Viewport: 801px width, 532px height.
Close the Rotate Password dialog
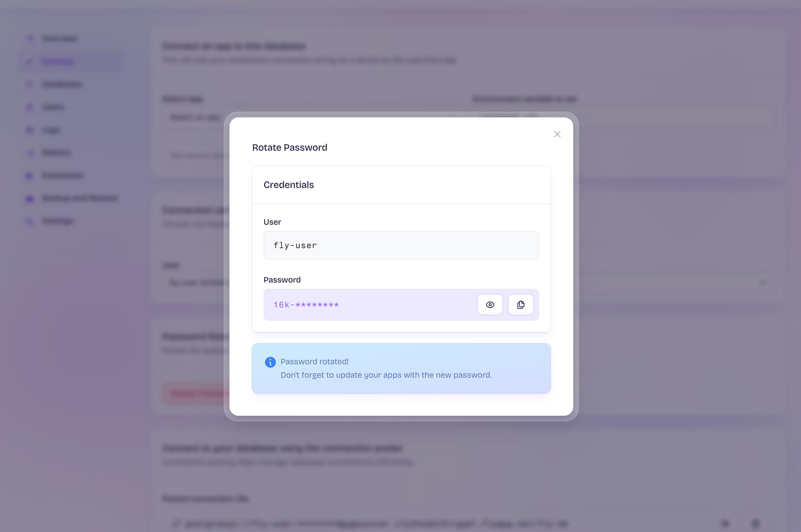557,134
